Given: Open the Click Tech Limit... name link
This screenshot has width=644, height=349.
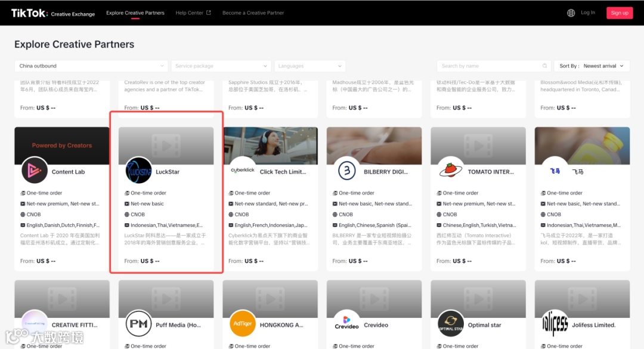Looking at the screenshot, I should (x=283, y=172).
